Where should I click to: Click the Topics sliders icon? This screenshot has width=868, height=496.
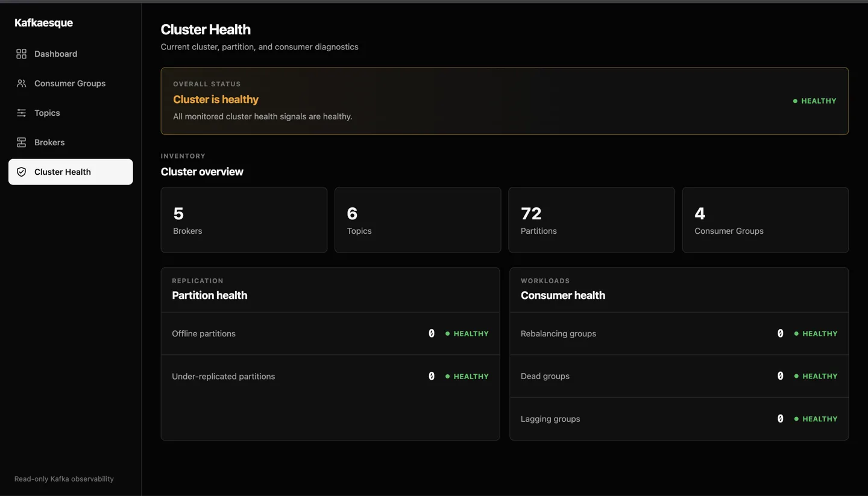pyautogui.click(x=21, y=113)
